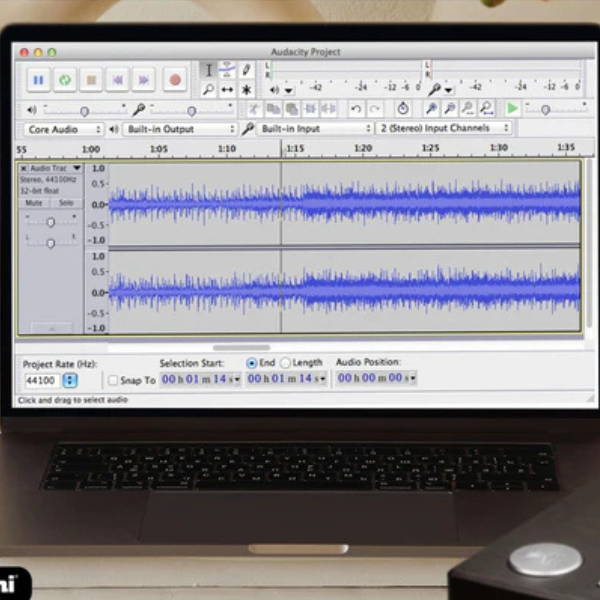Adjust the track pan slider
The height and width of the screenshot is (600, 600).
(x=51, y=243)
